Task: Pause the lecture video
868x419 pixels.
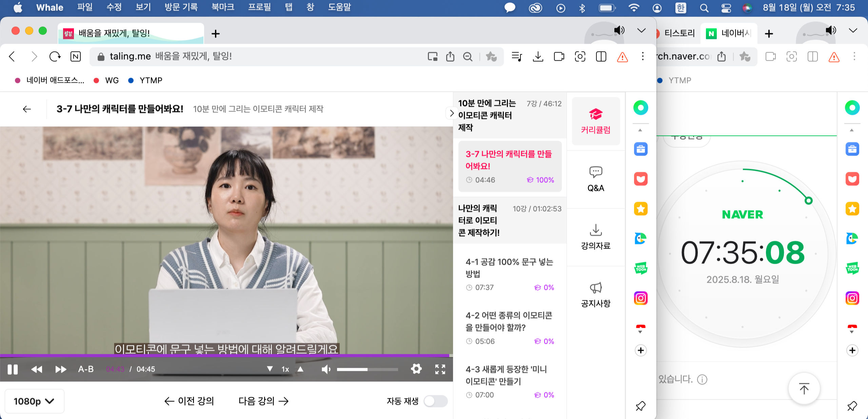Action: point(13,369)
